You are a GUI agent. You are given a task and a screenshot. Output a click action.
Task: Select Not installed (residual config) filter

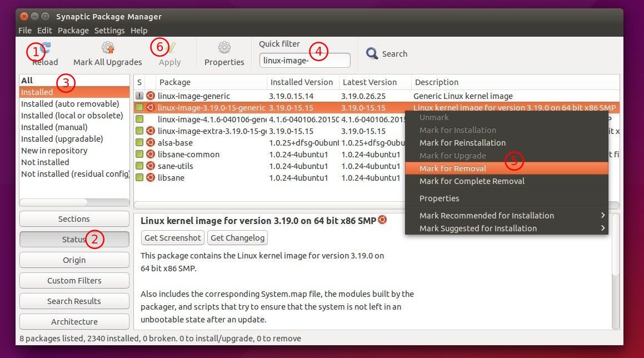click(74, 174)
